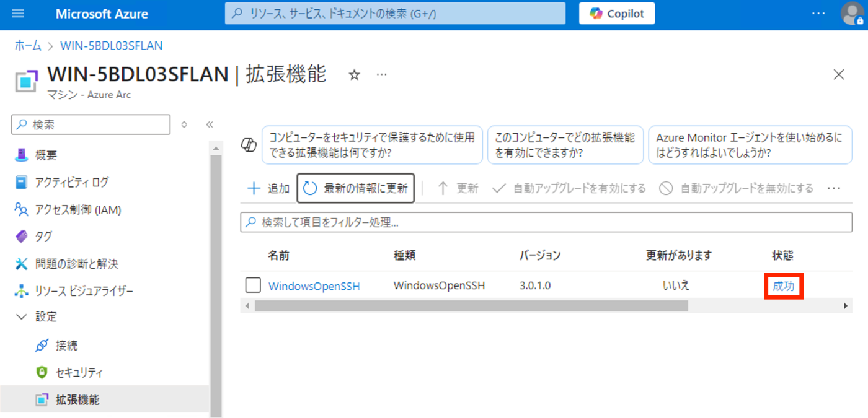
Task: Click the 更新があります column header
Action: pyautogui.click(x=679, y=255)
